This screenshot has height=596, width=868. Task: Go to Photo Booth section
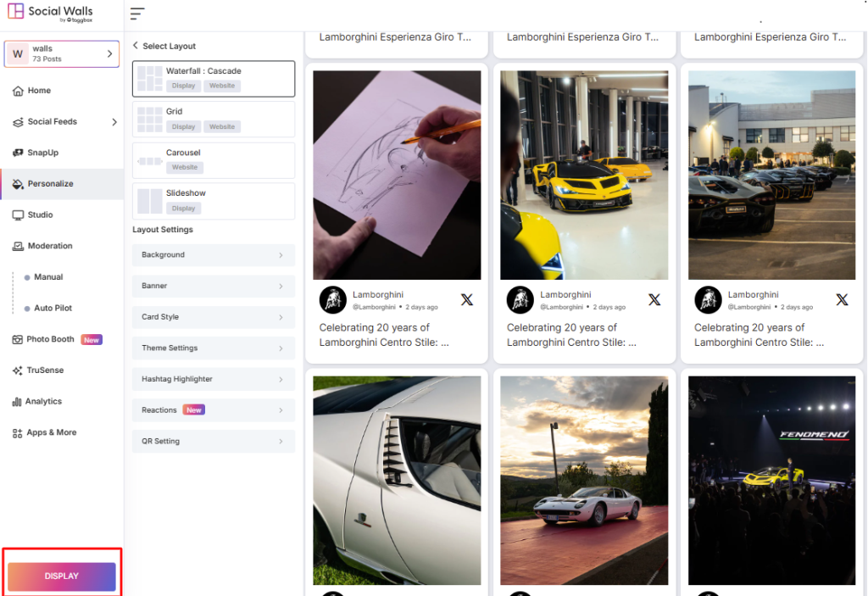(50, 339)
